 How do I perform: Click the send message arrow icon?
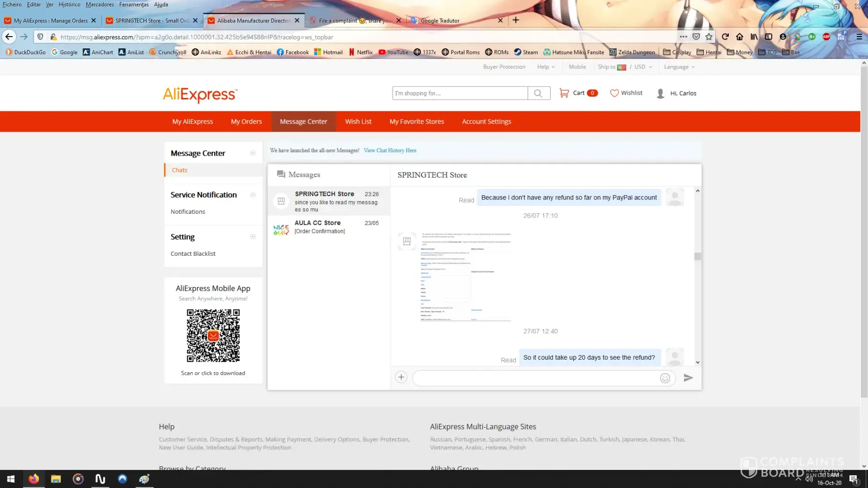coord(688,378)
